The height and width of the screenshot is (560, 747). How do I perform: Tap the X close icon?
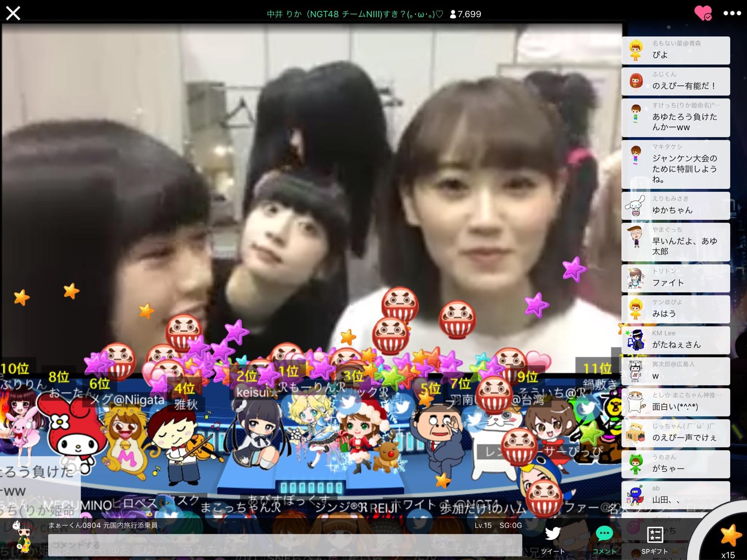tap(13, 14)
